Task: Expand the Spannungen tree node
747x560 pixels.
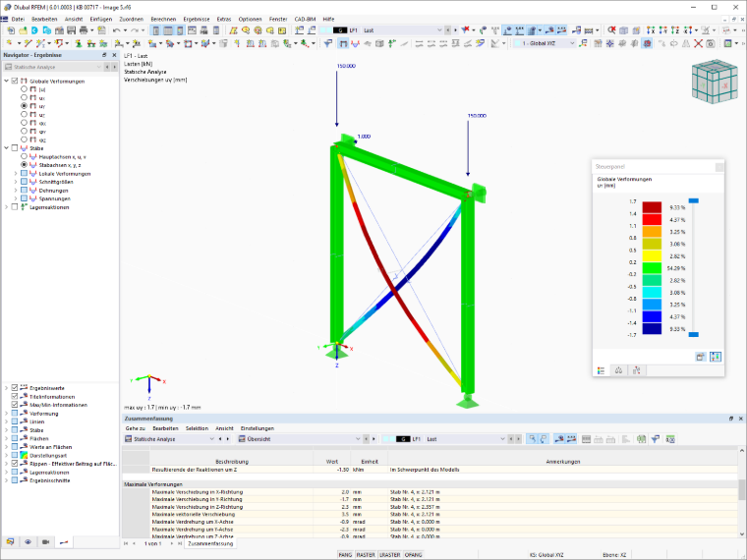Action: tap(16, 198)
